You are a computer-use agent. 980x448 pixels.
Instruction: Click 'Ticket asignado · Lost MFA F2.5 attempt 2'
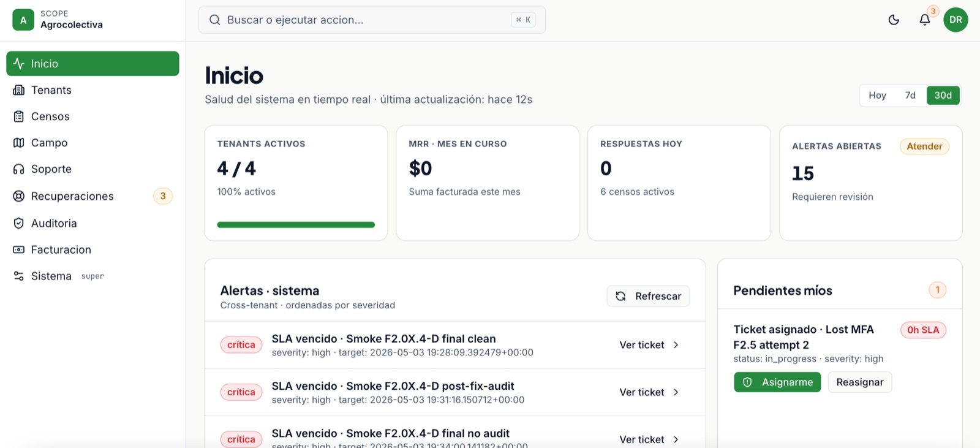804,337
